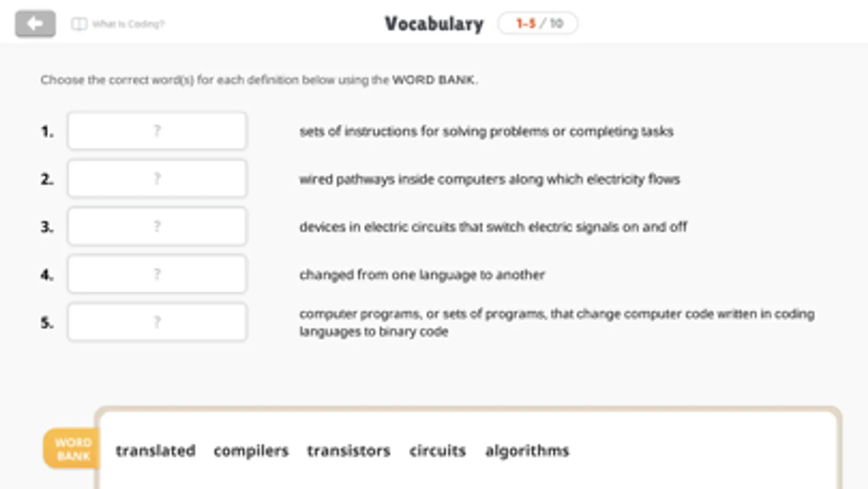
Task: Pick the word translated in word bank
Action: coord(155,450)
